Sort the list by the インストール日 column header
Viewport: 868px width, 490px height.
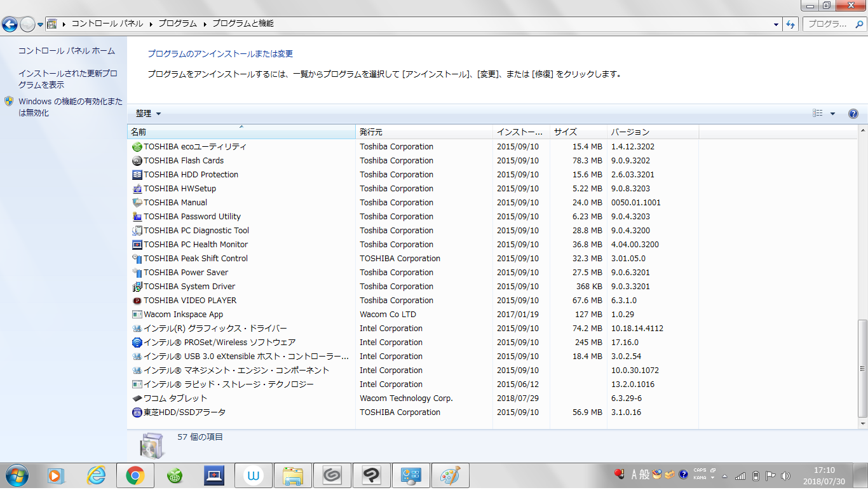[x=522, y=132]
